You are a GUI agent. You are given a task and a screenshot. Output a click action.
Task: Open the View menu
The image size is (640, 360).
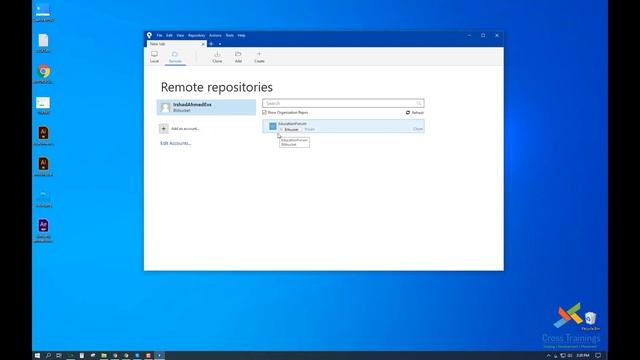(180, 36)
